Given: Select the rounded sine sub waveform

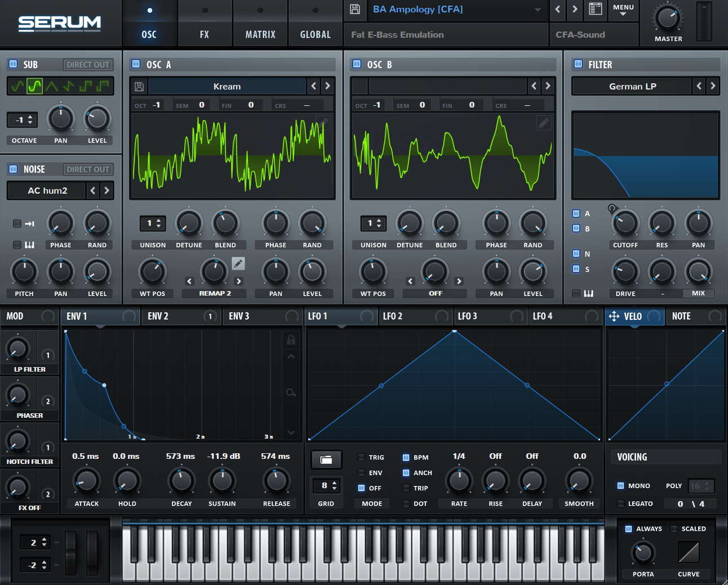Looking at the screenshot, I should [34, 86].
